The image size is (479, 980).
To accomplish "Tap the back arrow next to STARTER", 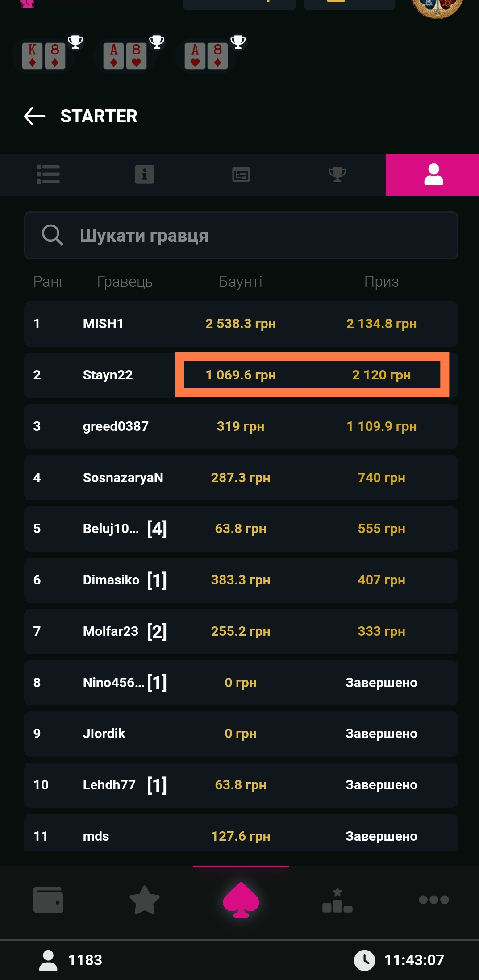I will (x=35, y=116).
